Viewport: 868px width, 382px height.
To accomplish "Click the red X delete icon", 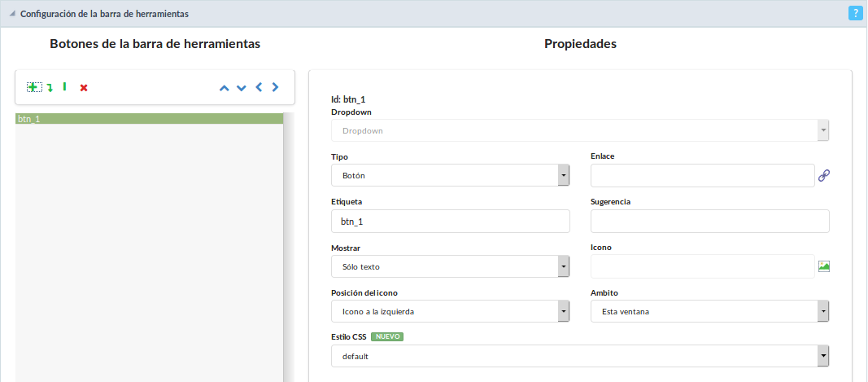I will pyautogui.click(x=84, y=88).
